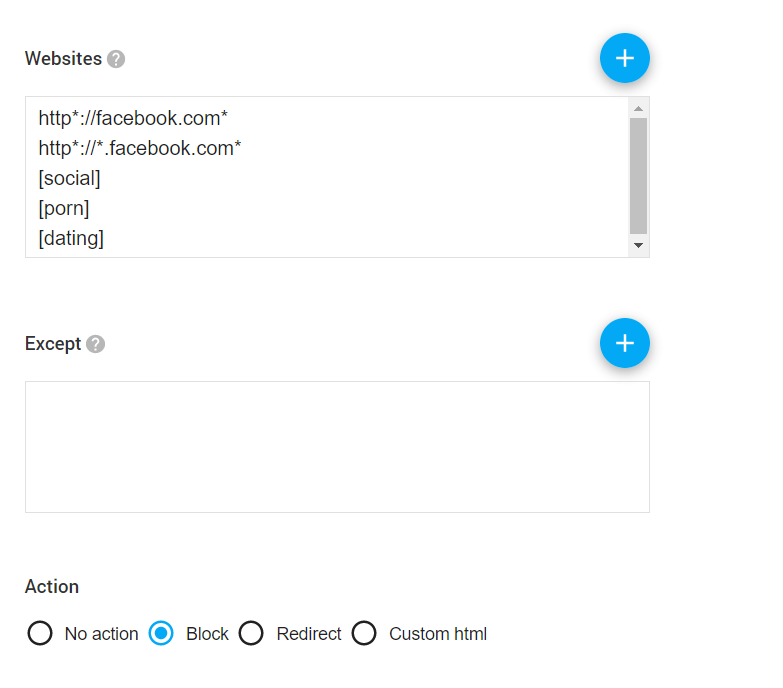Viewport: 783px width, 688px height.
Task: Click the [dating] category entry
Action: click(x=71, y=238)
